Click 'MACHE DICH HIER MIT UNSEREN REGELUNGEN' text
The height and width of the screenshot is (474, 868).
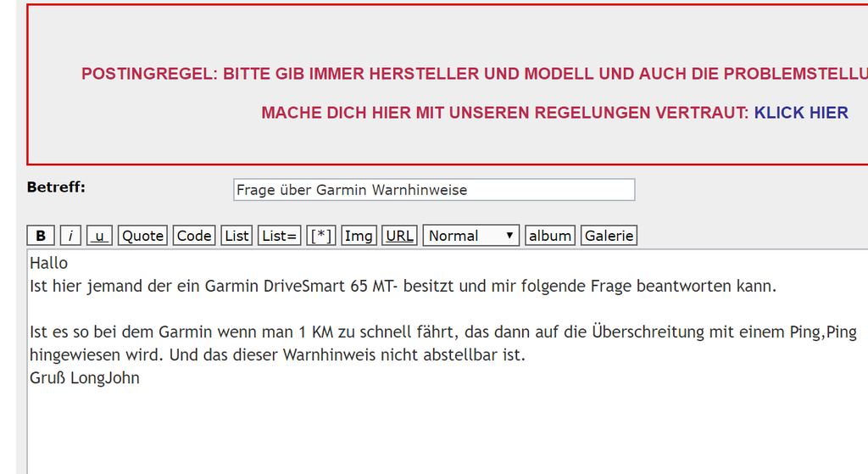click(455, 113)
